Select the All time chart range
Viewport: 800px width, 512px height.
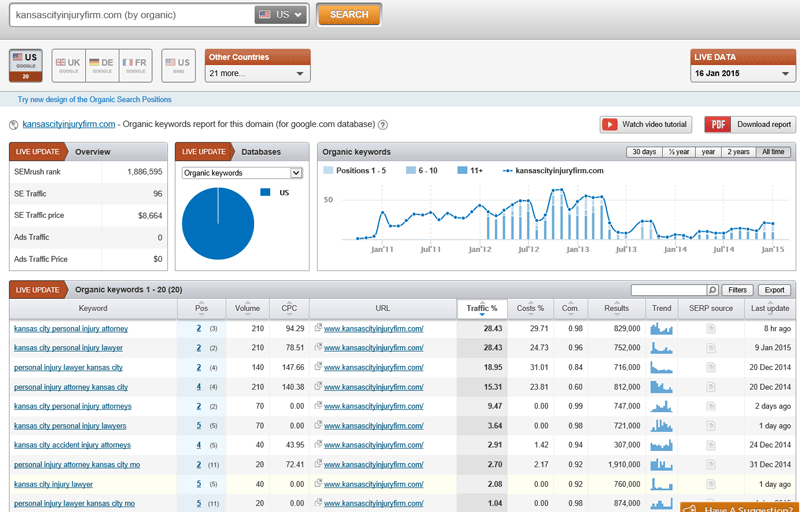point(773,152)
